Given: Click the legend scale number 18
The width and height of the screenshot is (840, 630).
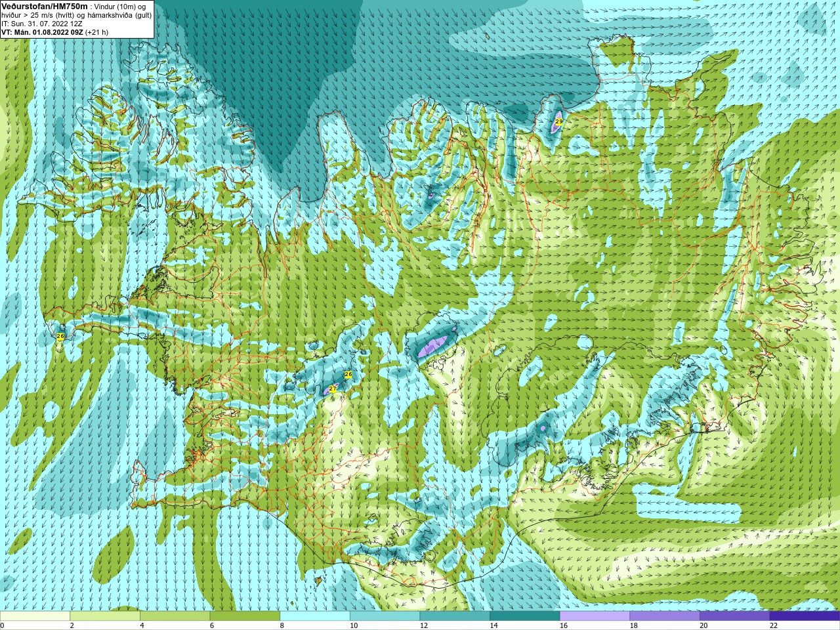Looking at the screenshot, I should tap(634, 625).
